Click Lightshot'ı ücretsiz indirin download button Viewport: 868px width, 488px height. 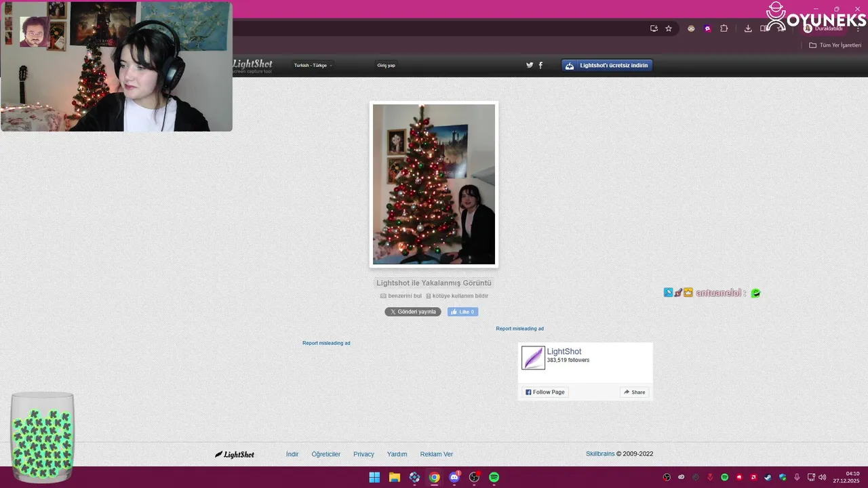click(607, 65)
